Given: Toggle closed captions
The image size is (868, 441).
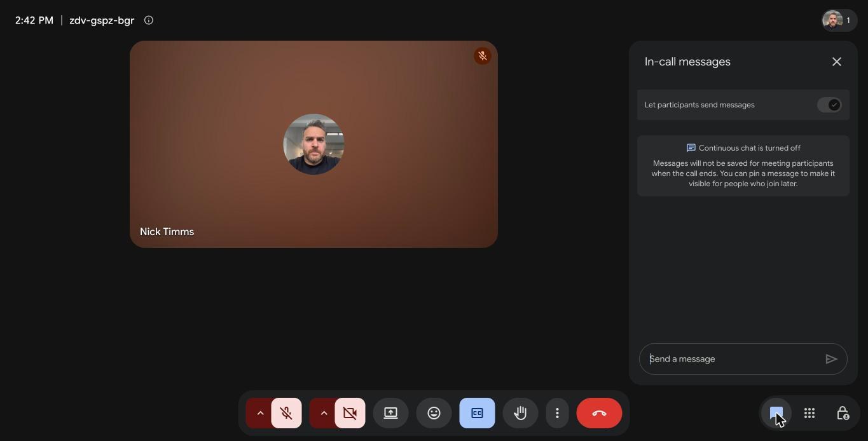Looking at the screenshot, I should [477, 413].
